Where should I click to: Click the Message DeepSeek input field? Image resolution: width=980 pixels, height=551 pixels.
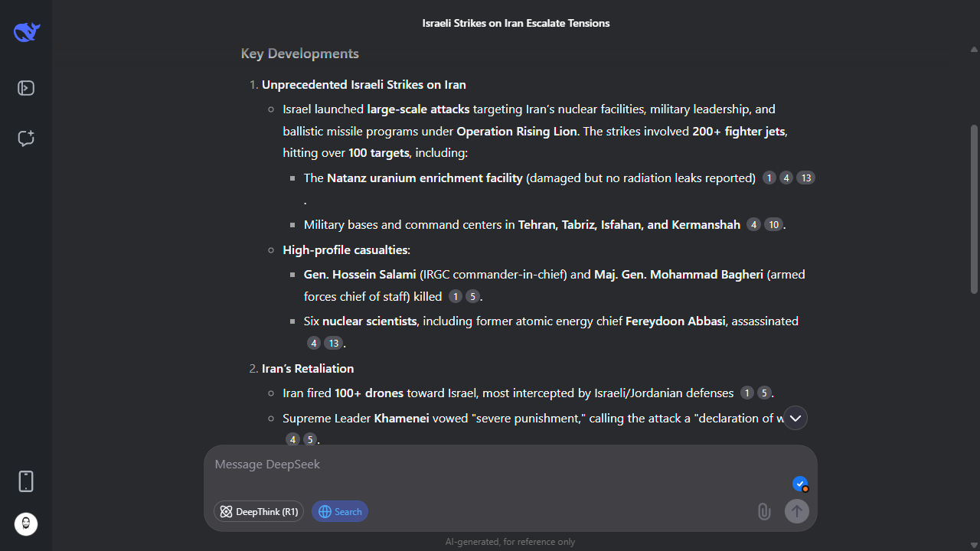click(498, 465)
